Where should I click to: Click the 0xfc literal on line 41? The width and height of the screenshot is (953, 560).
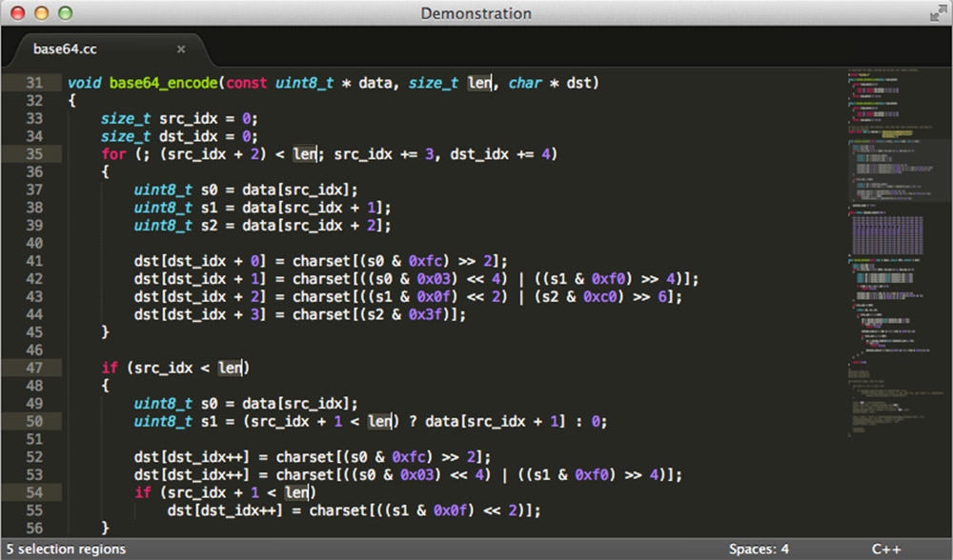[x=425, y=261]
